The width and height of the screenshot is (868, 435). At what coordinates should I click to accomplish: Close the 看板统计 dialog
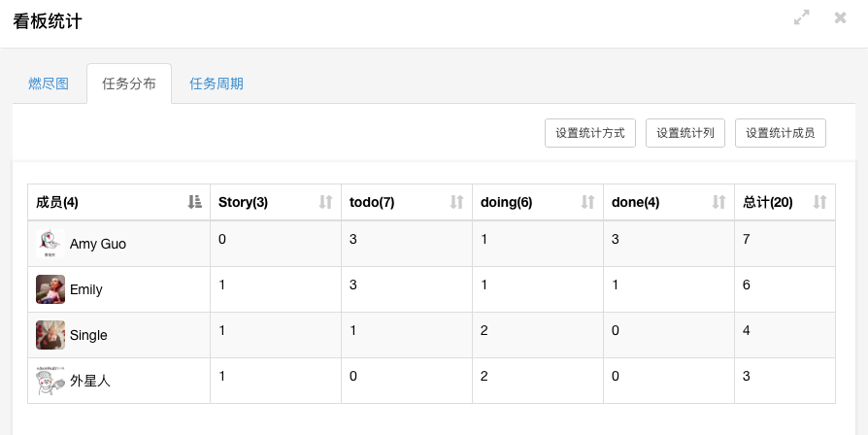(841, 17)
